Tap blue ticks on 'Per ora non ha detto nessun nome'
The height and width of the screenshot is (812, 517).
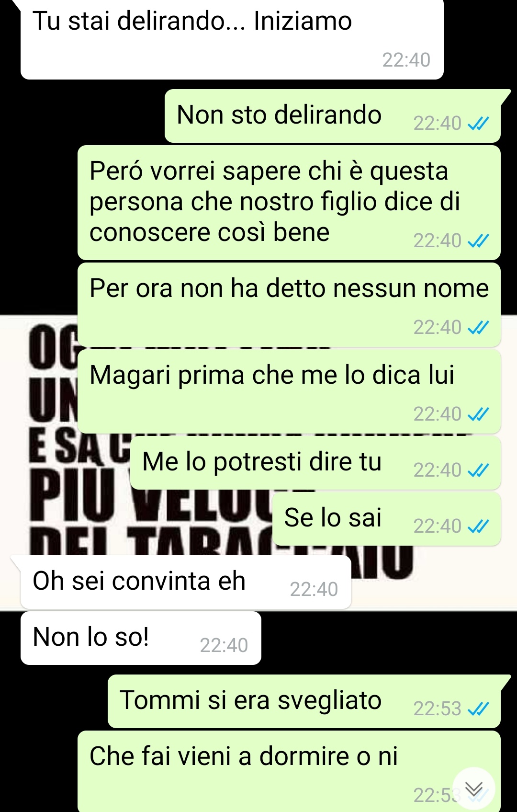tap(478, 328)
